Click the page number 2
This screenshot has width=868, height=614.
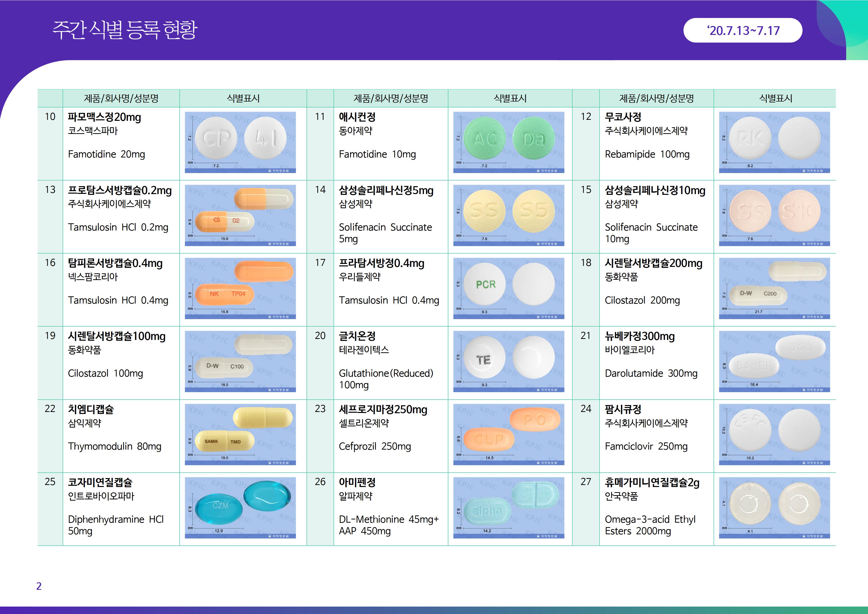[x=39, y=586]
